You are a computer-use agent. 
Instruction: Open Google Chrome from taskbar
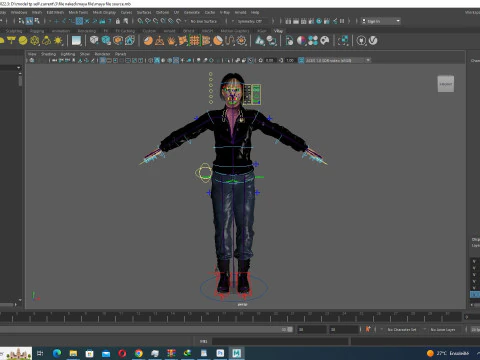[x=139, y=353]
